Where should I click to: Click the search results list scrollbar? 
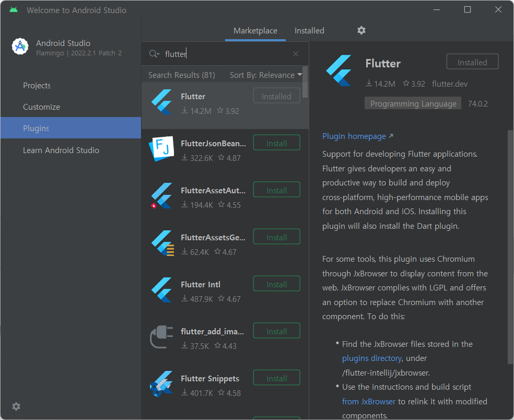pyautogui.click(x=305, y=83)
